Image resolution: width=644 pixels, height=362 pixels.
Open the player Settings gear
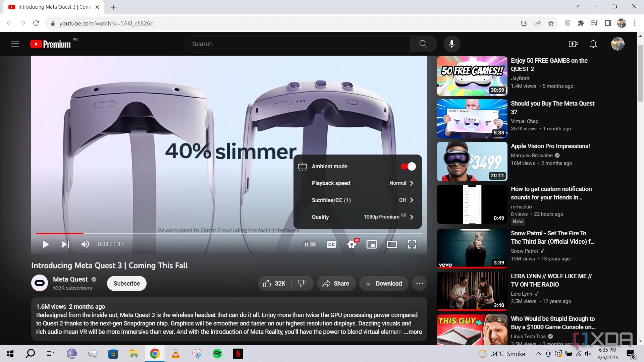[x=351, y=244]
